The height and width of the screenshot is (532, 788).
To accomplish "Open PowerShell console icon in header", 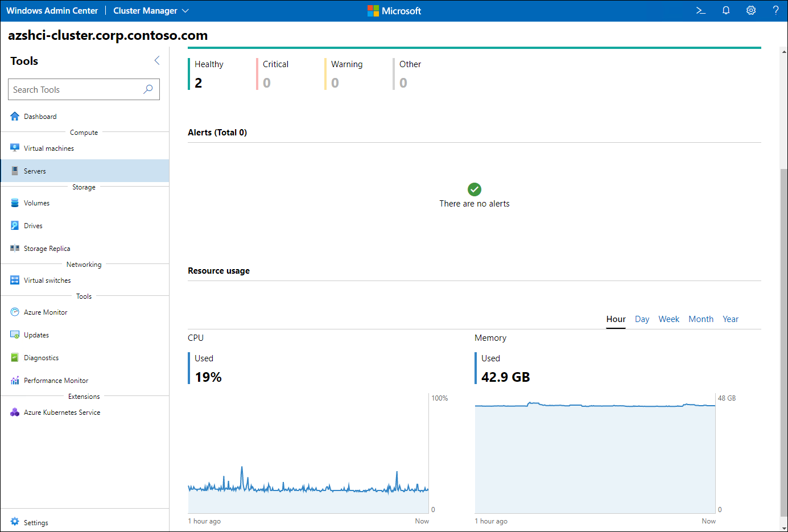I will click(701, 11).
